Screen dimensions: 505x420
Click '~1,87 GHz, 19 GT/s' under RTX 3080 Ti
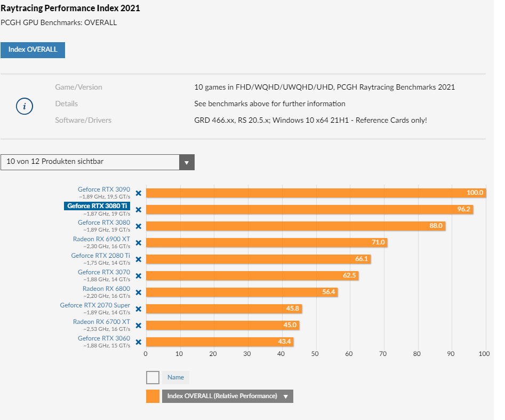pos(107,213)
